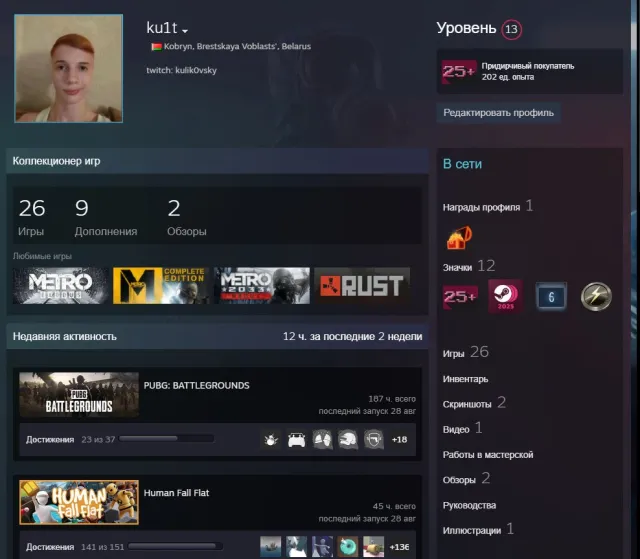Open Обзоры sidebar link
The image size is (640, 559).
pyautogui.click(x=467, y=479)
